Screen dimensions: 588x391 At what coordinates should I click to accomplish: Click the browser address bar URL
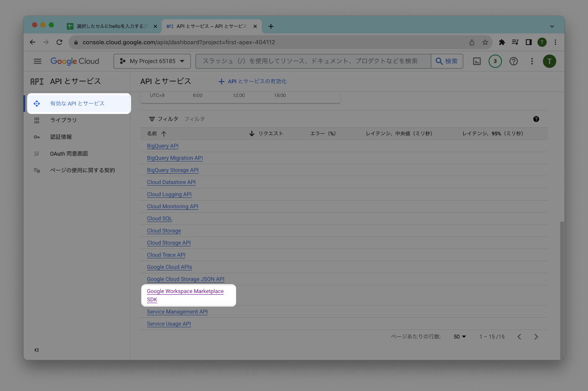pos(179,42)
